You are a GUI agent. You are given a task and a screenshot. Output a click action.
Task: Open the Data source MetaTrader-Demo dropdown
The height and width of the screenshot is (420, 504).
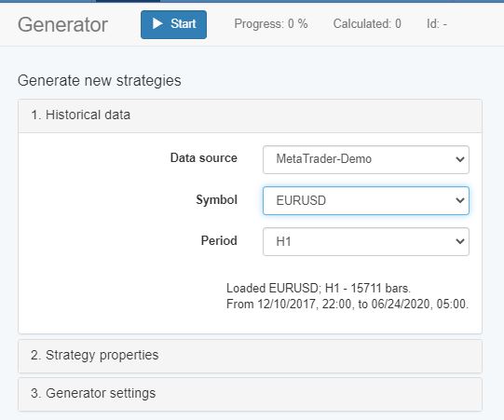366,159
